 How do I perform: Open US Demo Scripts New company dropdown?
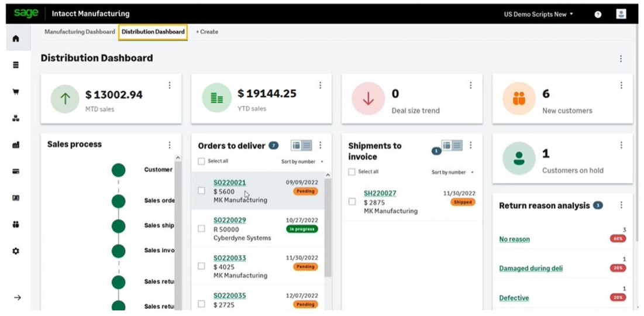(x=538, y=15)
